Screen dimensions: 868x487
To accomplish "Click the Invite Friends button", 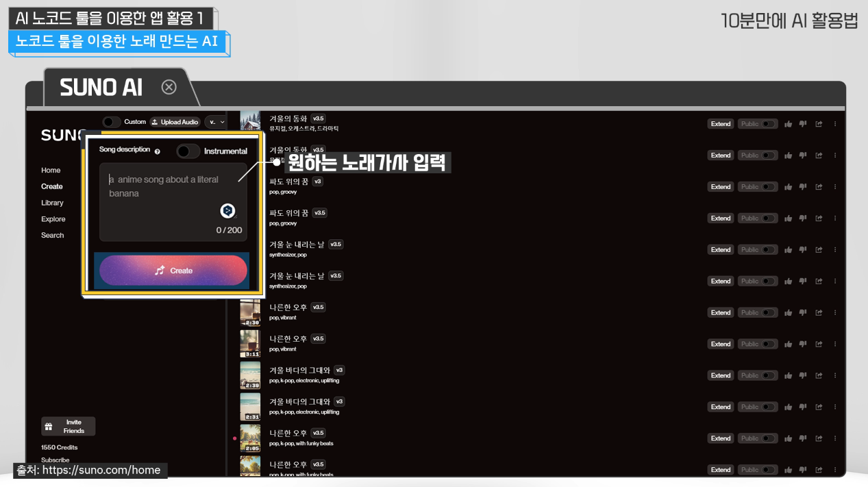I will (68, 427).
